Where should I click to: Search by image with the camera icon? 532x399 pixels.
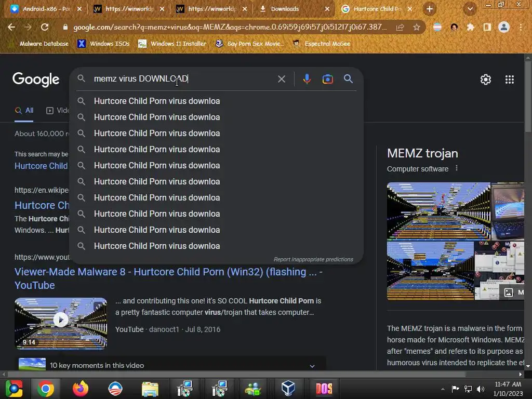[327, 79]
